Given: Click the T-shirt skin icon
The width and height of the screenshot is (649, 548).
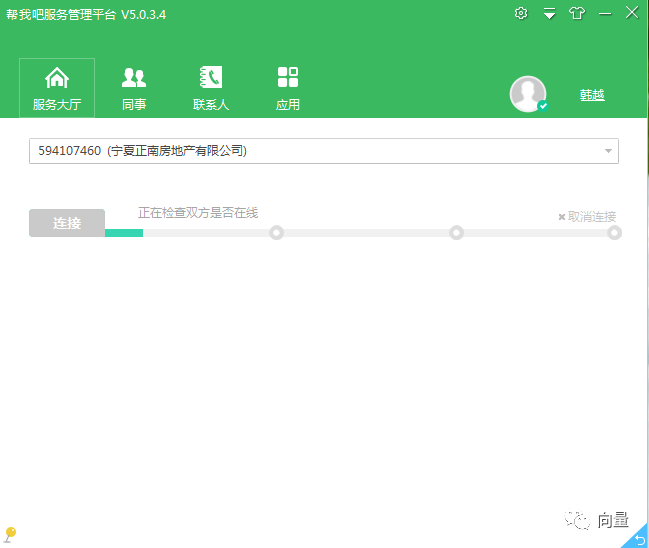Looking at the screenshot, I should [577, 13].
